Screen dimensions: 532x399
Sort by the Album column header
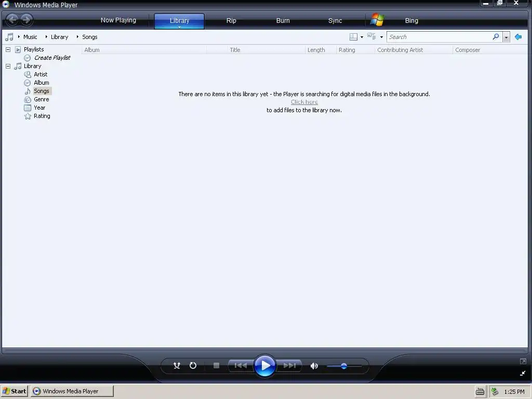pos(144,50)
